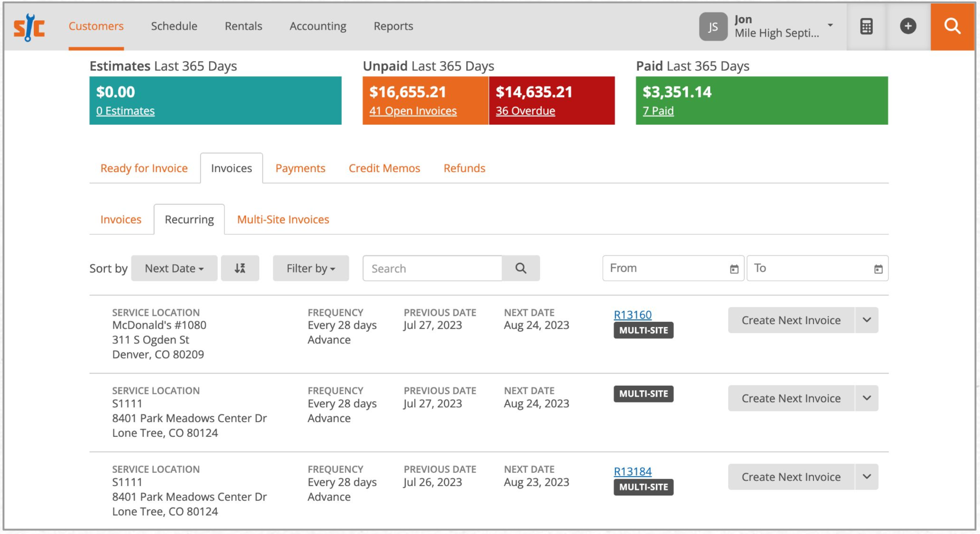Click Create Next Invoice for S1111 due Aug 24

coord(791,398)
